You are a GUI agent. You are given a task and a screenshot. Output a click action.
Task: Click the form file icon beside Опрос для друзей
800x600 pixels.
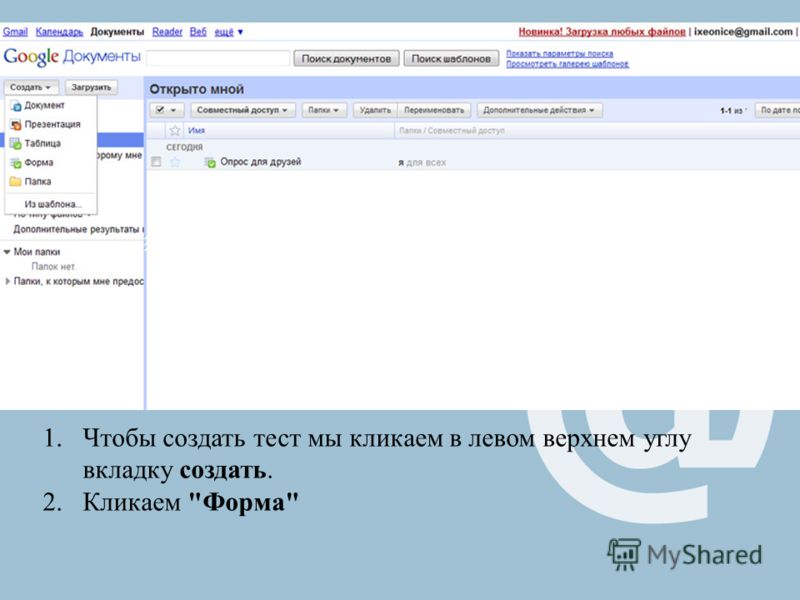pyautogui.click(x=210, y=162)
